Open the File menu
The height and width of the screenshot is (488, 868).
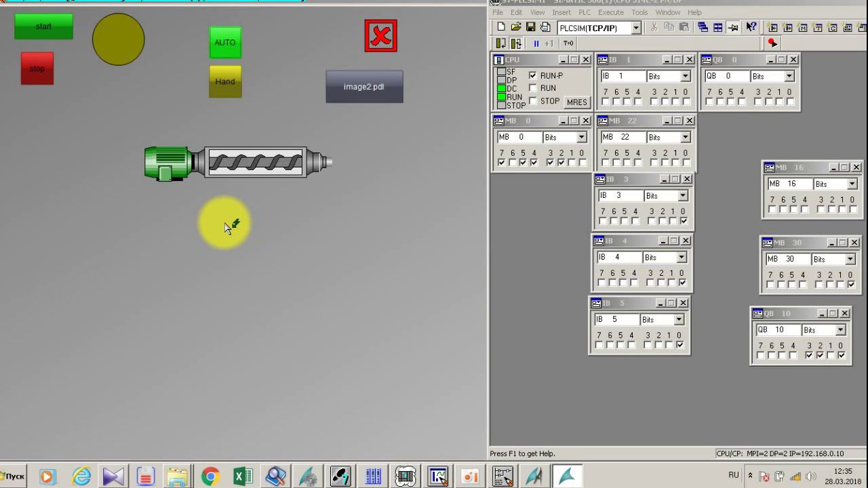pos(498,12)
